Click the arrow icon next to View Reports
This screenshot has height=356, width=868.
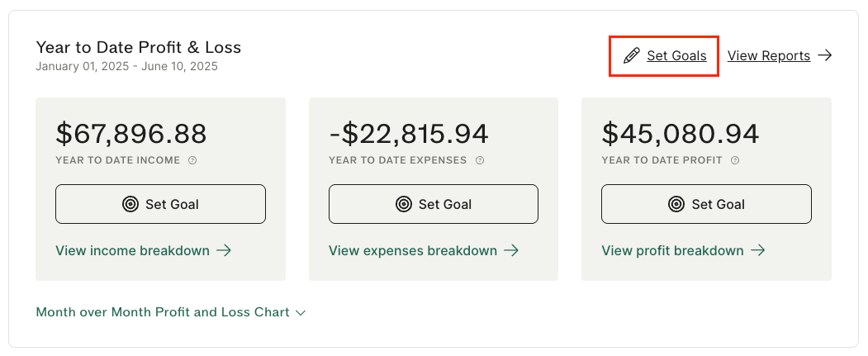(825, 55)
